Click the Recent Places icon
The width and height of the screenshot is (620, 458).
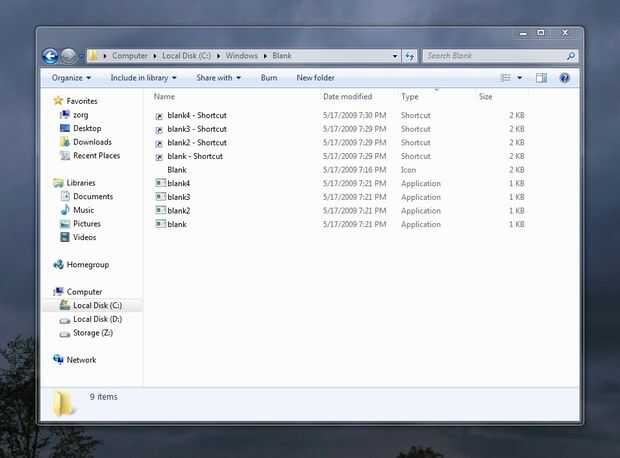65,155
